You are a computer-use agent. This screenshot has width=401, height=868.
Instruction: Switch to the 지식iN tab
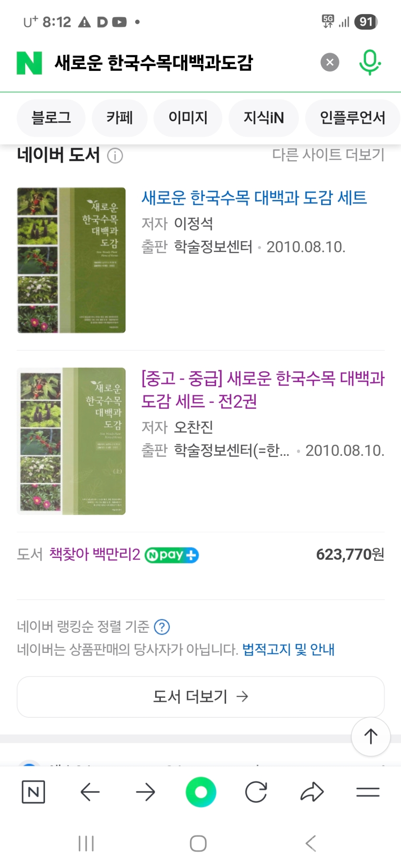coord(263,118)
